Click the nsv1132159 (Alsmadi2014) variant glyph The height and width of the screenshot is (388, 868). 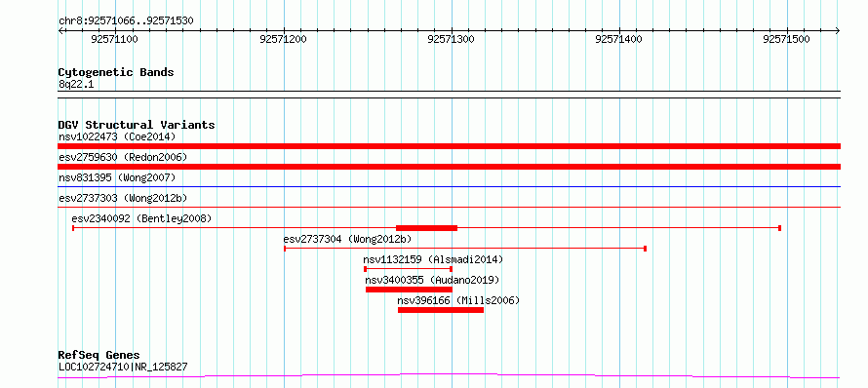click(x=408, y=269)
